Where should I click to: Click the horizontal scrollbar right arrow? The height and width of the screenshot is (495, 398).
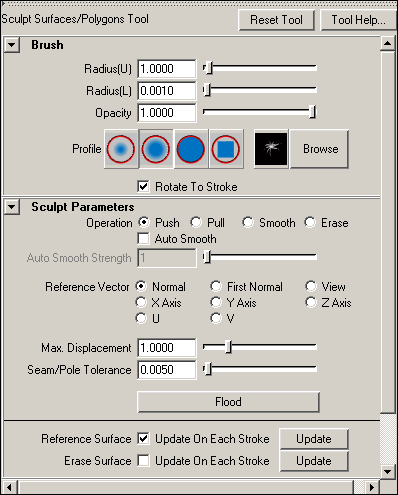click(372, 487)
